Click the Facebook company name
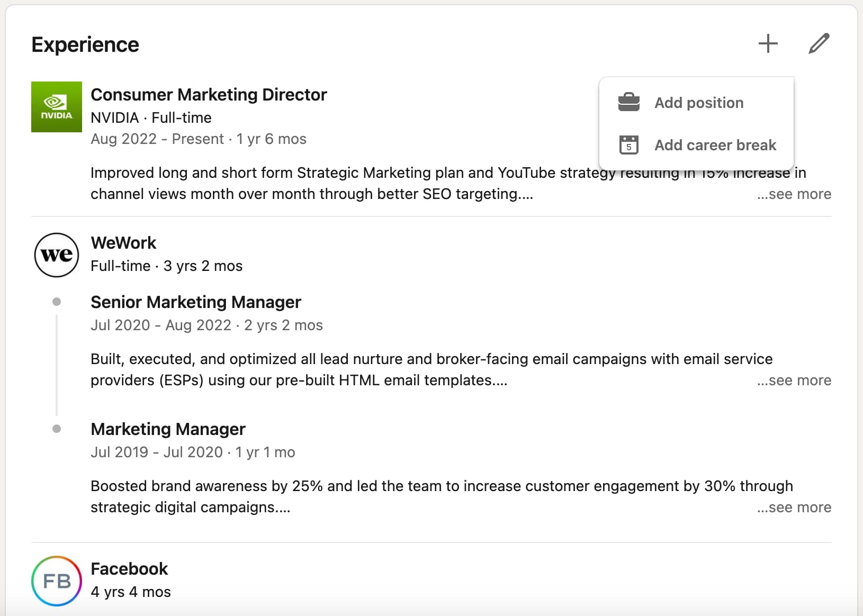This screenshot has width=863, height=616. pyautogui.click(x=129, y=569)
